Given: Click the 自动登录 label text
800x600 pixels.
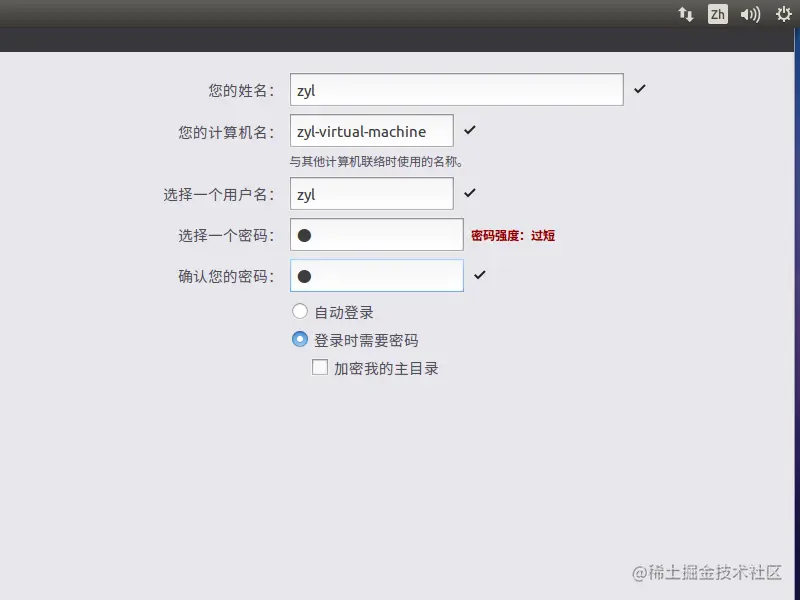Looking at the screenshot, I should (344, 312).
